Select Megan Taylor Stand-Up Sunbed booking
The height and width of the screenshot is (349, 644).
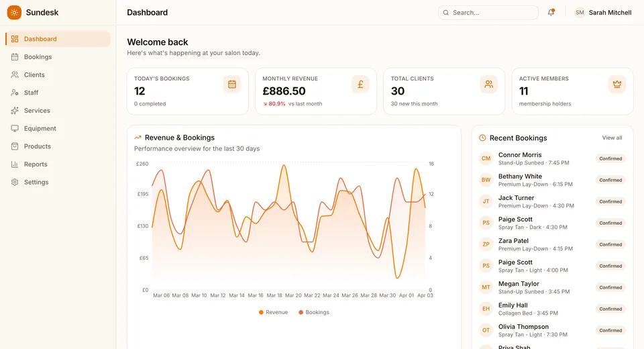pyautogui.click(x=552, y=287)
